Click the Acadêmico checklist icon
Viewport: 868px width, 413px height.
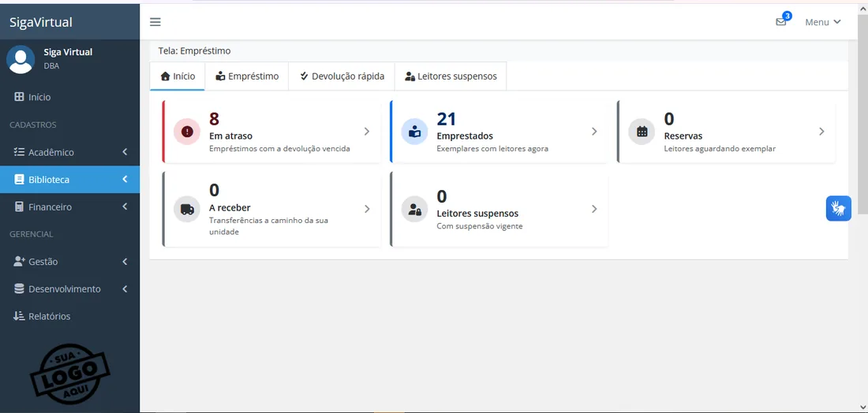[18, 152]
